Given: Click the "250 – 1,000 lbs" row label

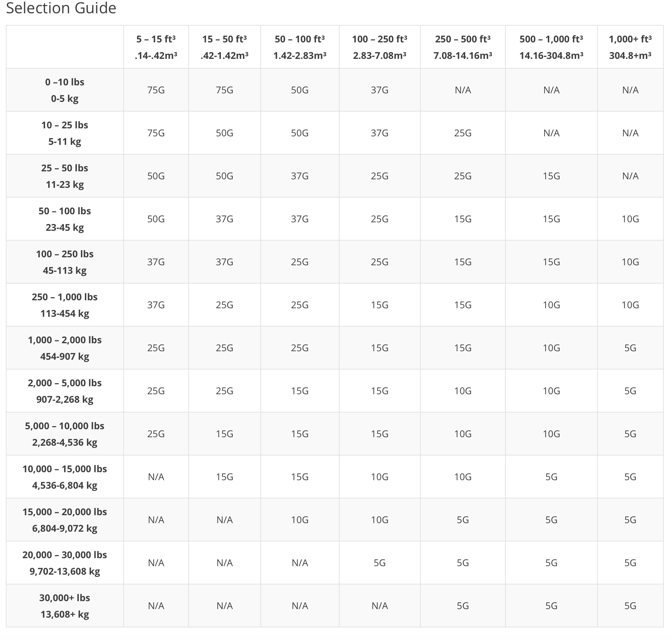Looking at the screenshot, I should [65, 298].
